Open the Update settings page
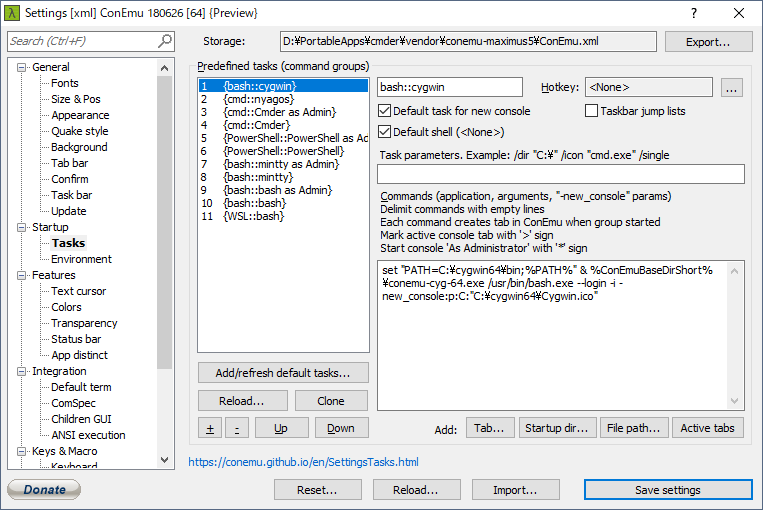 pos(69,211)
